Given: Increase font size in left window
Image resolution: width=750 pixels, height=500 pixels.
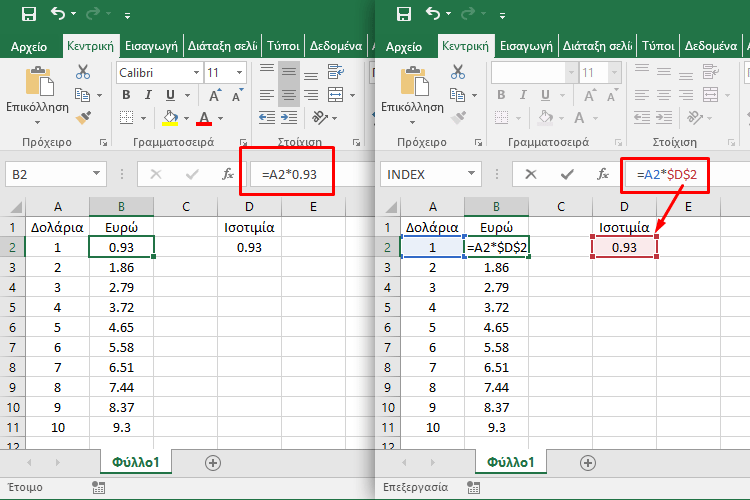Looking at the screenshot, I should (215, 95).
